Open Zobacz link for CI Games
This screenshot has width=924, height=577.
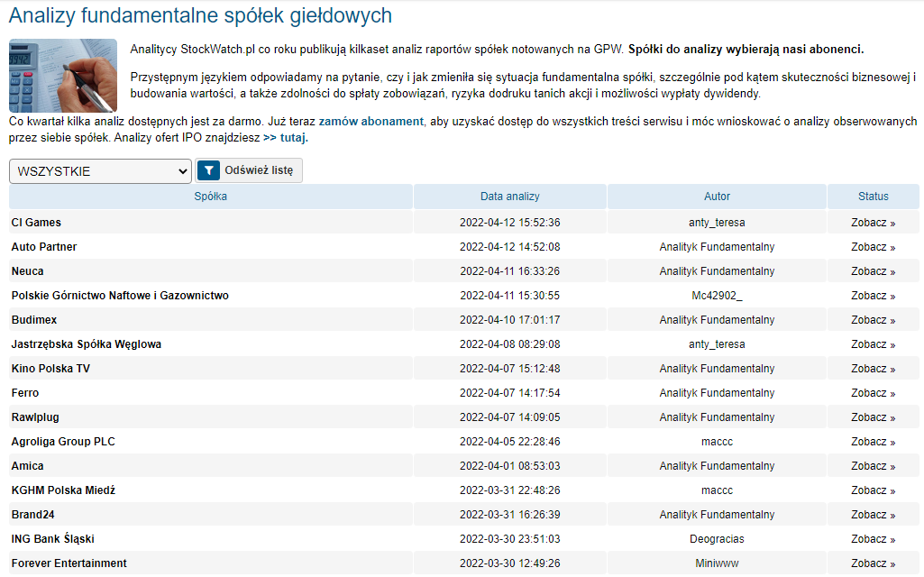[x=873, y=223]
